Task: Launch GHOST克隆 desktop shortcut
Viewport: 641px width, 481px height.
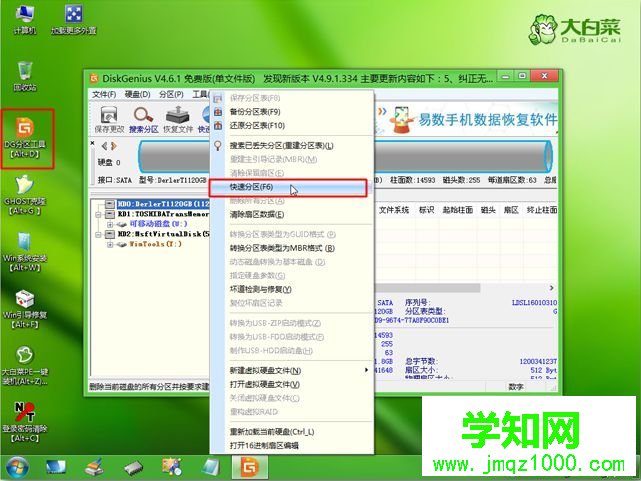Action: coord(25,195)
